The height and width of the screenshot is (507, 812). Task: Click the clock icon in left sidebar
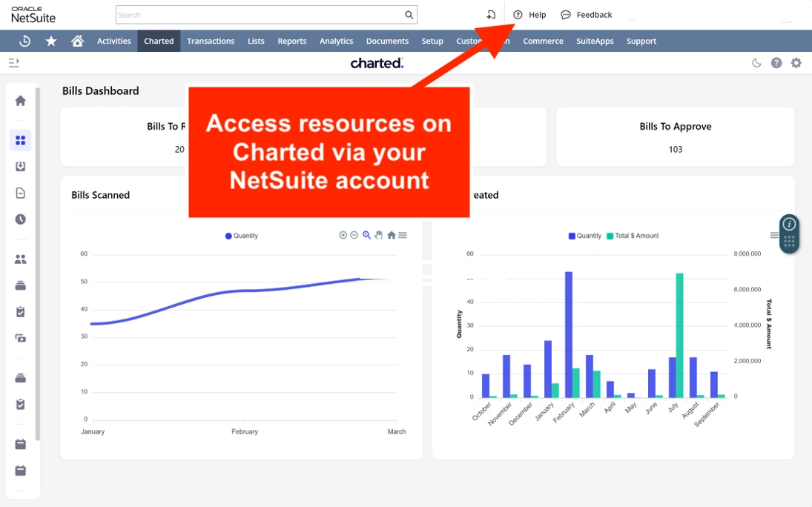(21, 219)
